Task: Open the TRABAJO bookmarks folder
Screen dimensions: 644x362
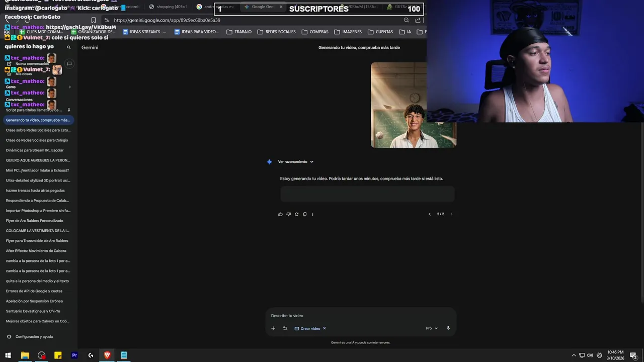Action: pos(239,32)
